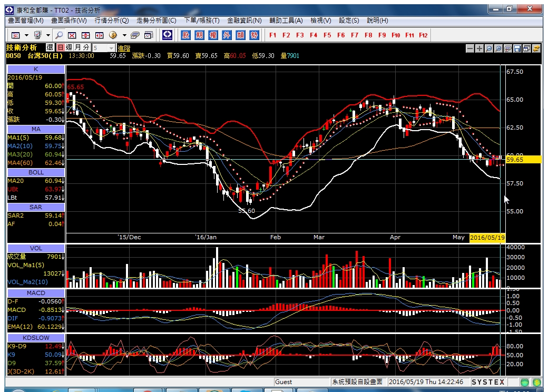Click the plus button in chart toolbar
548x392 pixels.
479,48
